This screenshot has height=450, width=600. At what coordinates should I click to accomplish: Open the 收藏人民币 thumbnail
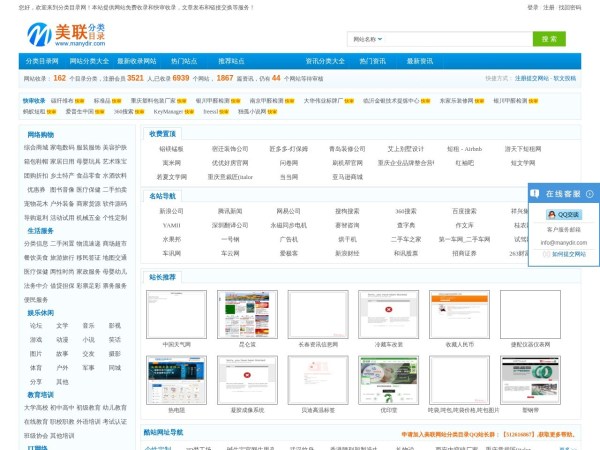click(459, 315)
